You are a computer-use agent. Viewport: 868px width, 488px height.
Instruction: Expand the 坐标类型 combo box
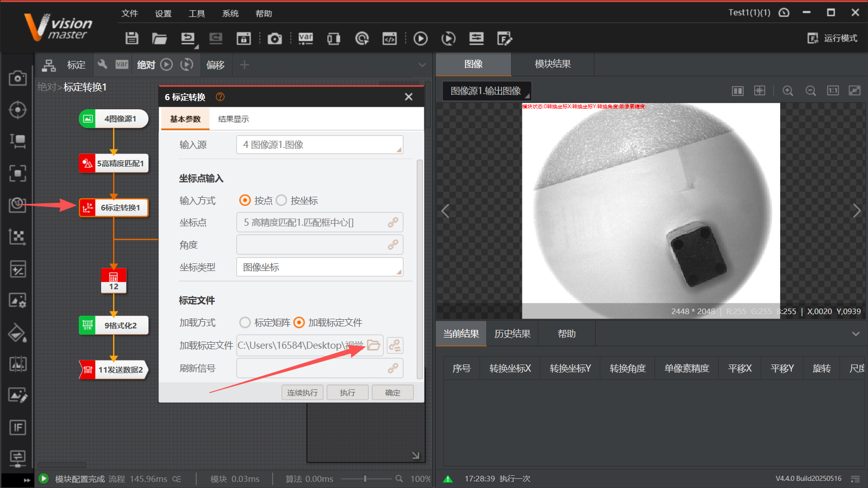point(319,267)
